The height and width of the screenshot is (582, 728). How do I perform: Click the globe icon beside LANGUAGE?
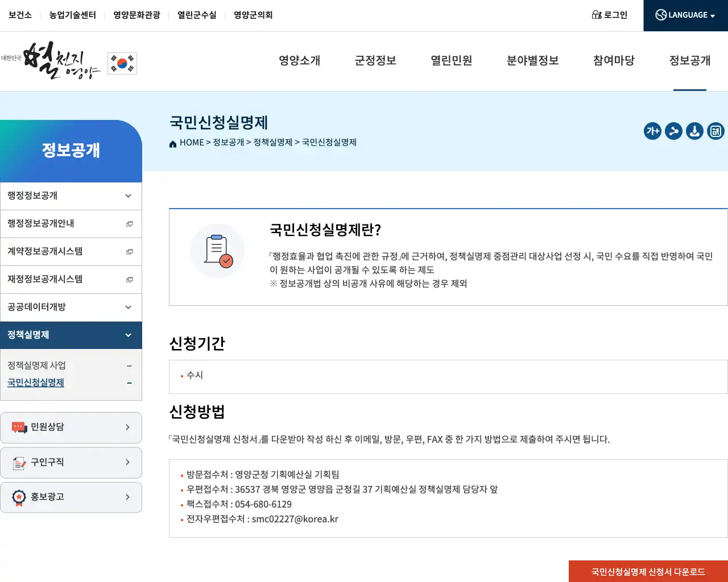(x=661, y=15)
